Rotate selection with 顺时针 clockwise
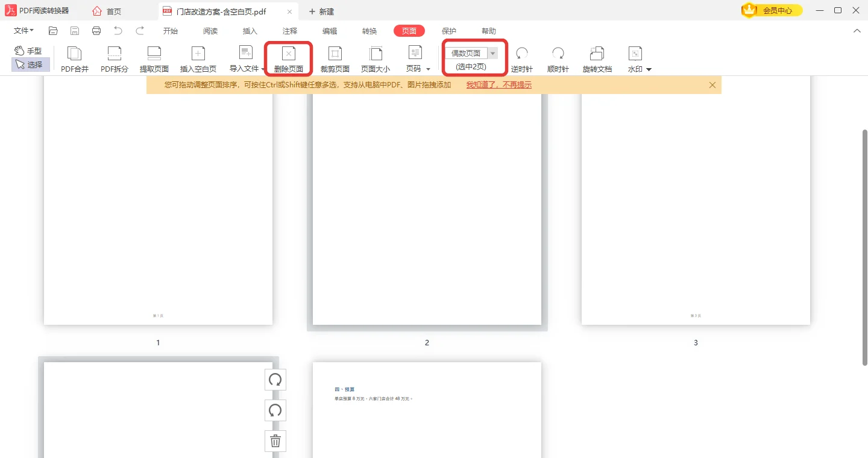Viewport: 868px width, 458px height. (x=558, y=60)
